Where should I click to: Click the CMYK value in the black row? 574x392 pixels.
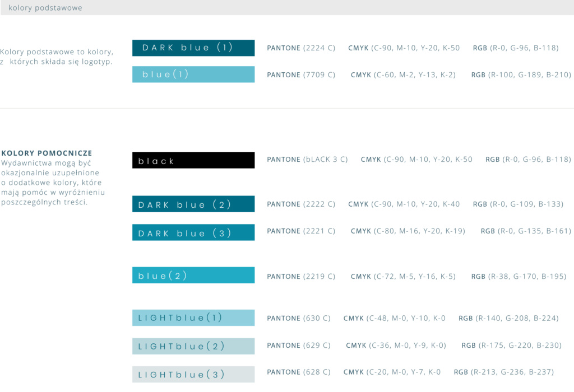416,160
